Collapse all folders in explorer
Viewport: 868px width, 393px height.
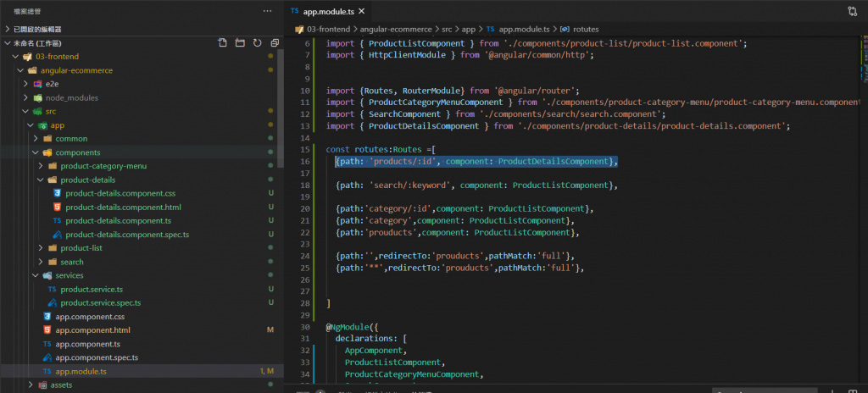pyautogui.click(x=275, y=43)
